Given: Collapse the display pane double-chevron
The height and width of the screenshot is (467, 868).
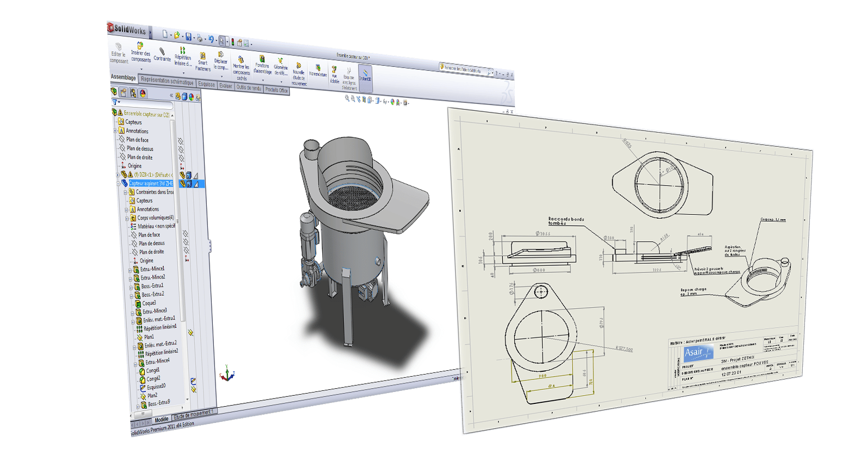Looking at the screenshot, I should pos(171,96).
